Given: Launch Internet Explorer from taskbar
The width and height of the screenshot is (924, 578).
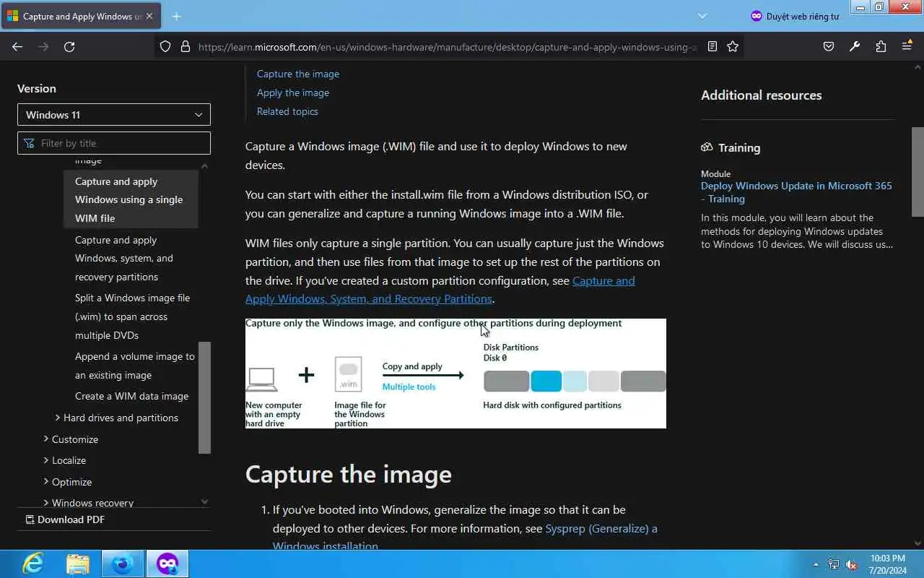Looking at the screenshot, I should (x=33, y=564).
